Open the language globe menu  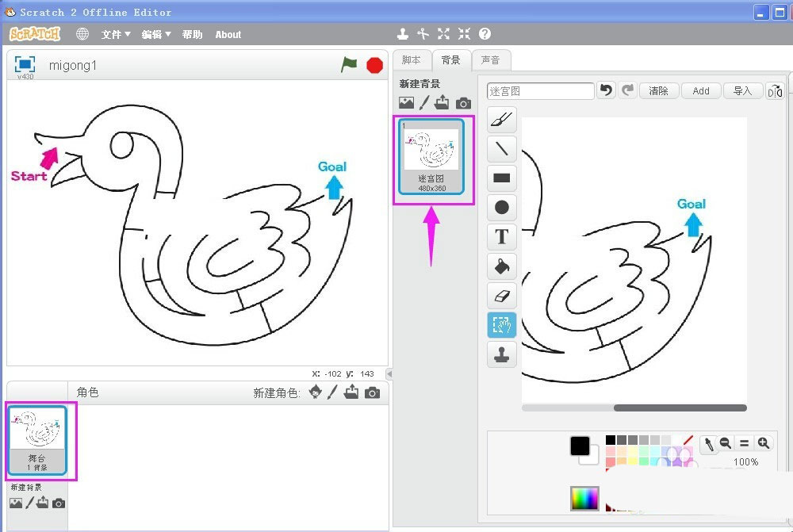point(82,34)
